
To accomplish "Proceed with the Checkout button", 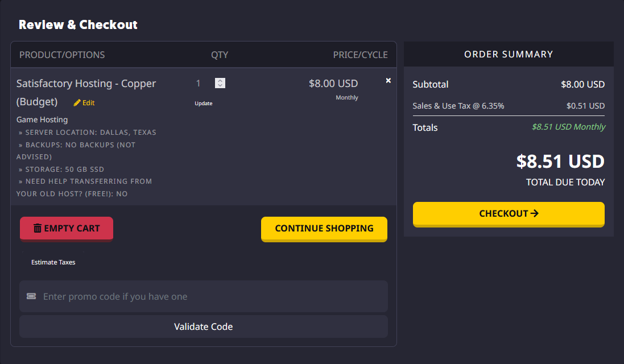I will pos(509,214).
